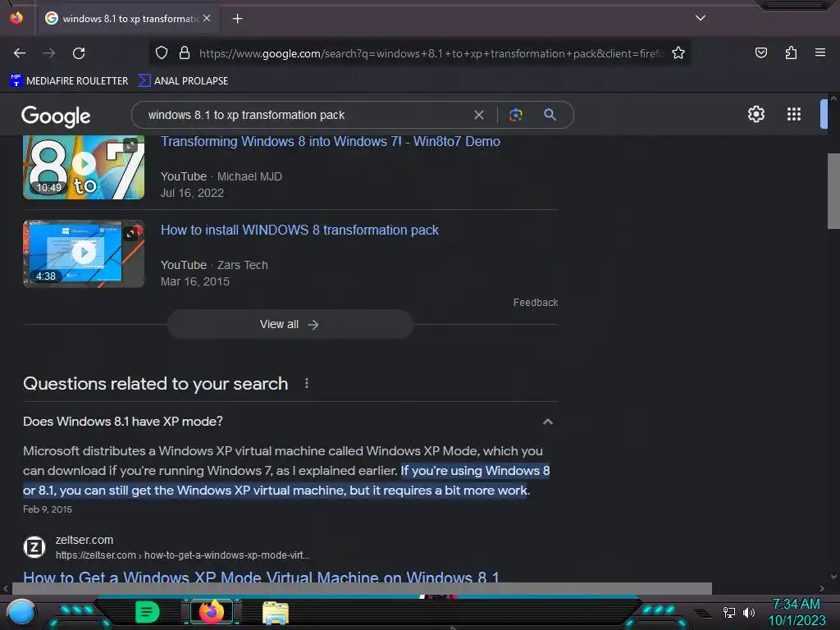Image resolution: width=840 pixels, height=630 pixels.
Task: Click the scroll-right arrow of horizontal scrollbar
Action: (x=822, y=588)
